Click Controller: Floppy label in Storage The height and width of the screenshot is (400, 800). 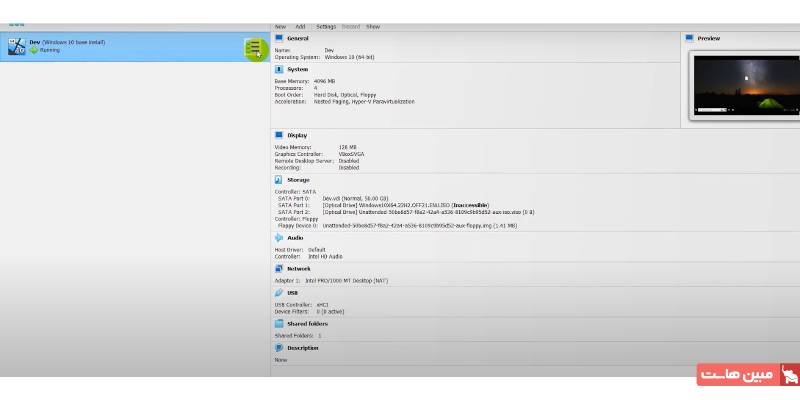point(297,218)
